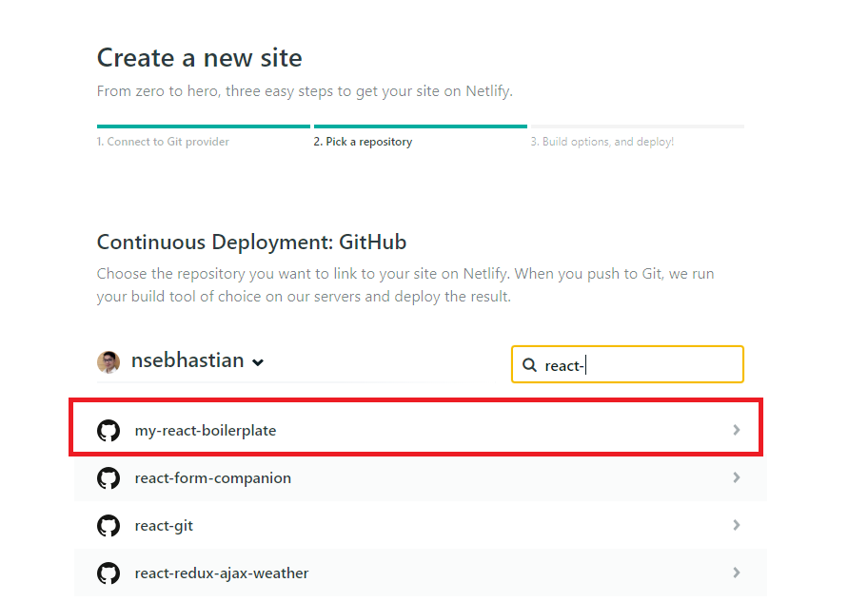Expand react-redux-ajax-weather row chevron
Image resolution: width=868 pixels, height=602 pixels.
click(x=736, y=573)
